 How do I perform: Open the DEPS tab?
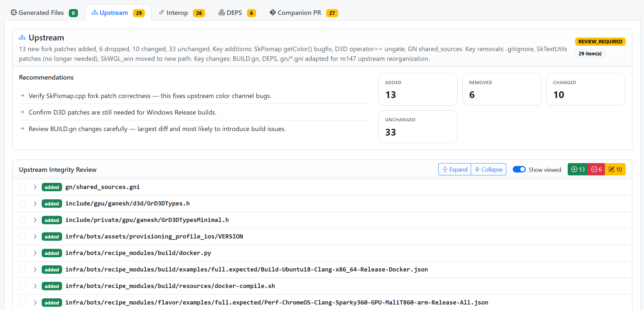pos(237,13)
